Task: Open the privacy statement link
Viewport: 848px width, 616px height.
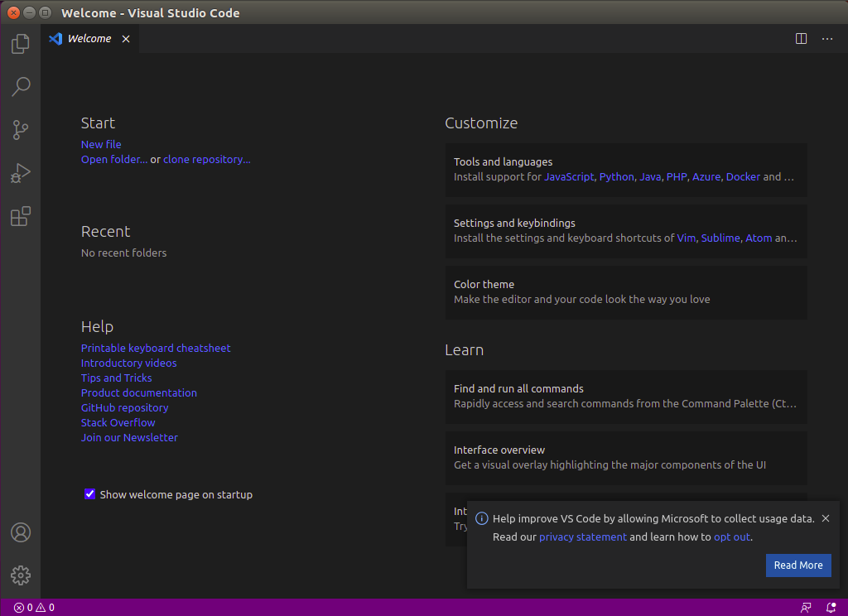Action: pos(582,537)
